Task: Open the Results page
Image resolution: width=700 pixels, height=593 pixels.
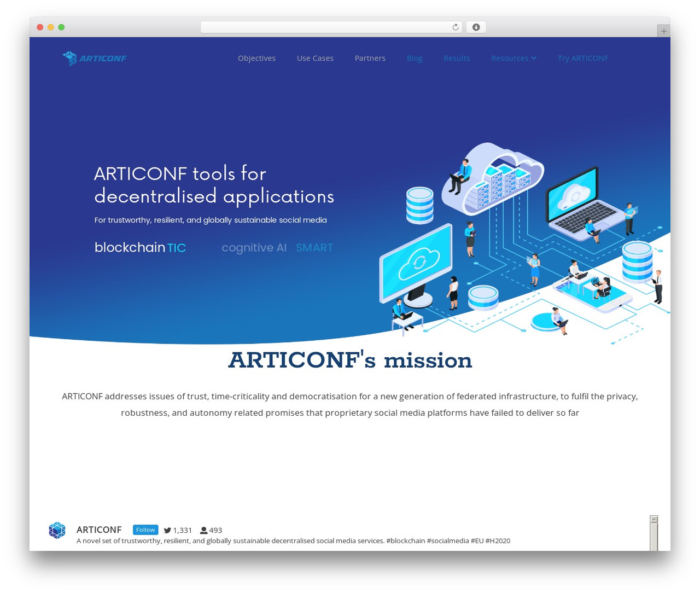Action: [x=457, y=58]
